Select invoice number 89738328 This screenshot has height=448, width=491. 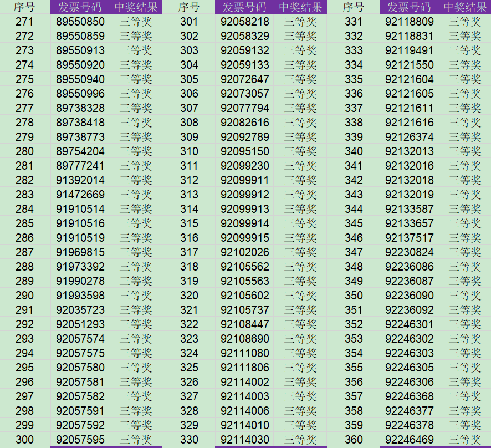pyautogui.click(x=80, y=108)
